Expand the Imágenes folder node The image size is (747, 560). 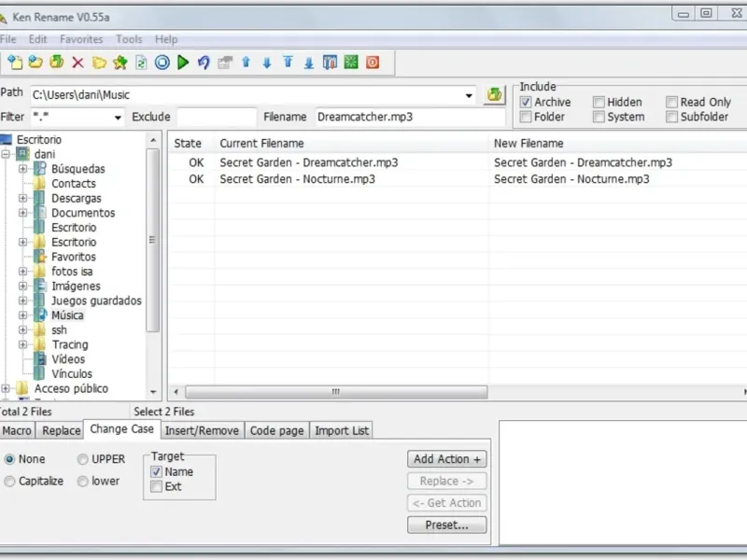click(x=22, y=287)
